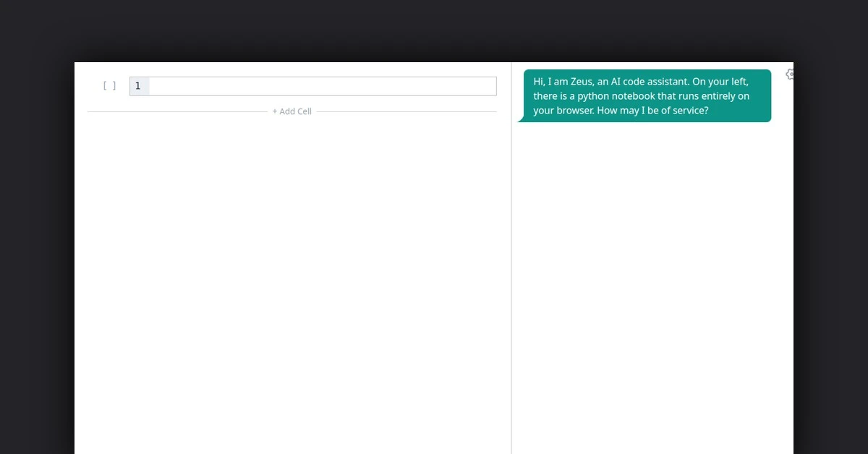Image resolution: width=868 pixels, height=454 pixels.
Task: Click Zeus's greeting message bubble
Action: click(x=644, y=96)
